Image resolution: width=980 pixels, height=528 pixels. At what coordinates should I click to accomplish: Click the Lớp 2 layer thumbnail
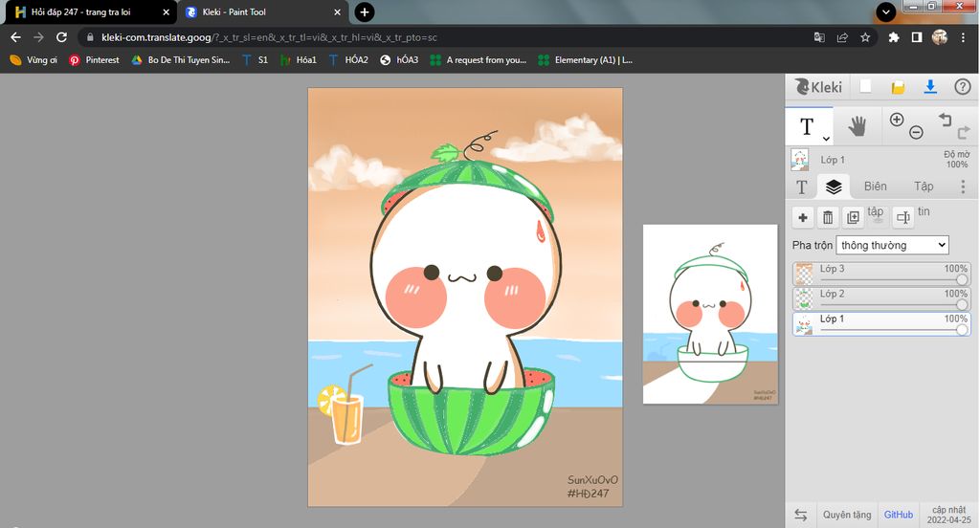(x=804, y=298)
